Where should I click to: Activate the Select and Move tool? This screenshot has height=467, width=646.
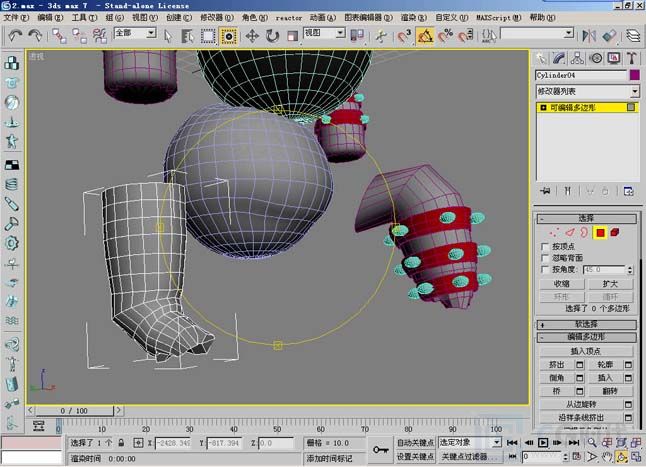click(252, 36)
